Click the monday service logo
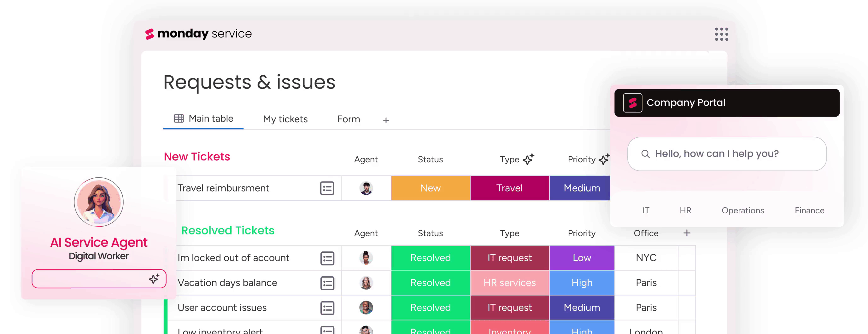 coord(198,34)
